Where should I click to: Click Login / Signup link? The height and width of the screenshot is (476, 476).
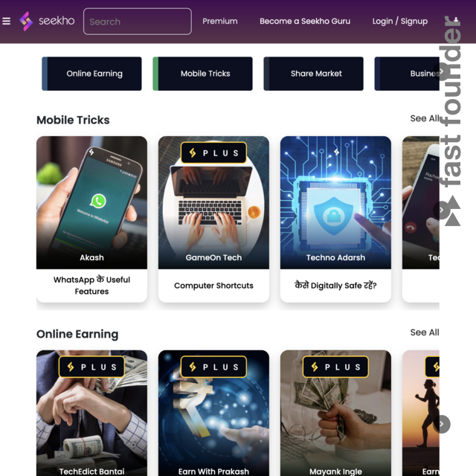(400, 22)
